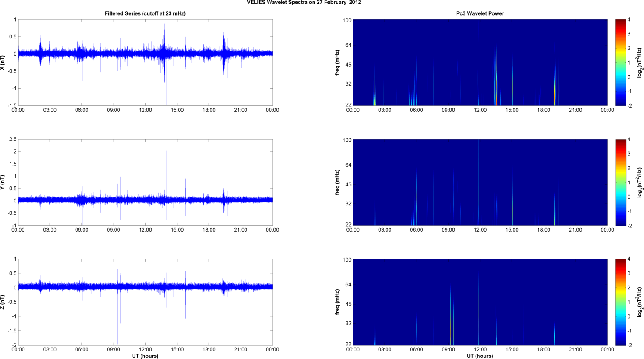
Task: Select 'UT (hours)' label below bottom wavelet spectrum
Action: (480, 356)
